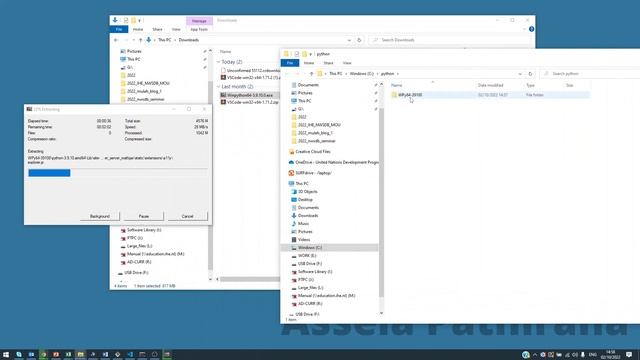Select Desktop in python sidebar
640x360 pixels.
coord(305,200)
